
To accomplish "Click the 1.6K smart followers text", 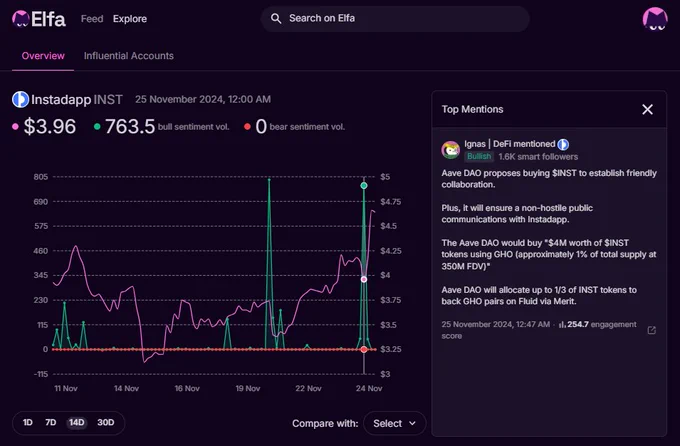I will 538,157.
